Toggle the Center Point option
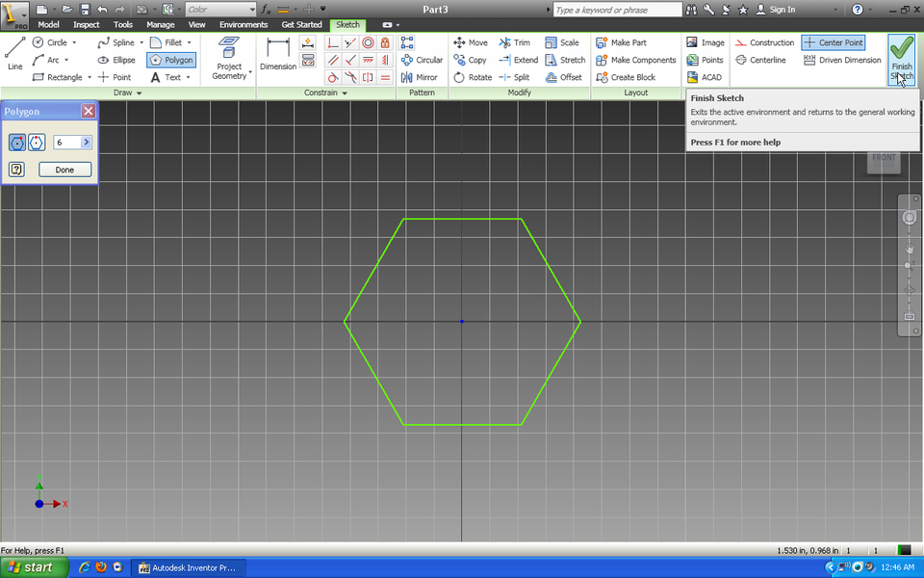This screenshot has width=924, height=578. tap(834, 42)
